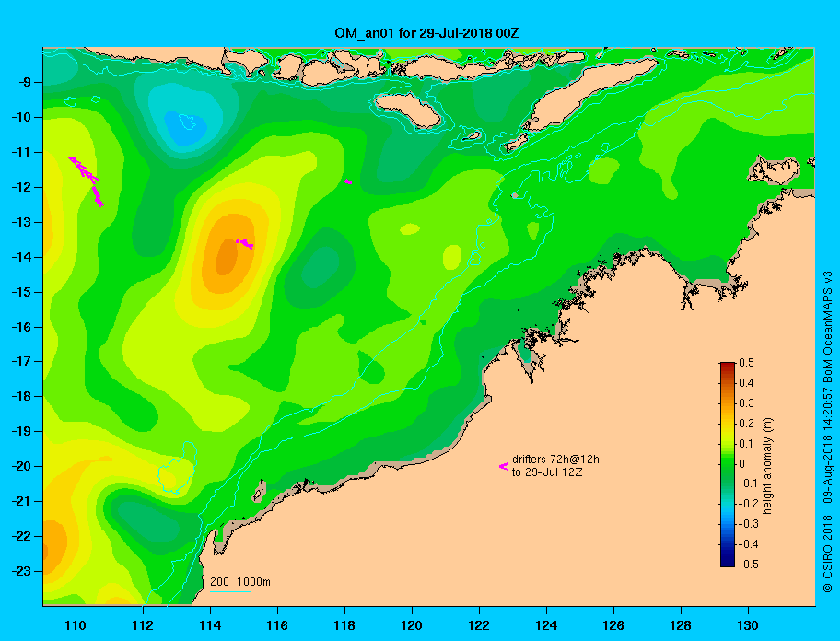Click longitude axis label 120
This screenshot has height=641, width=840.
(412, 625)
